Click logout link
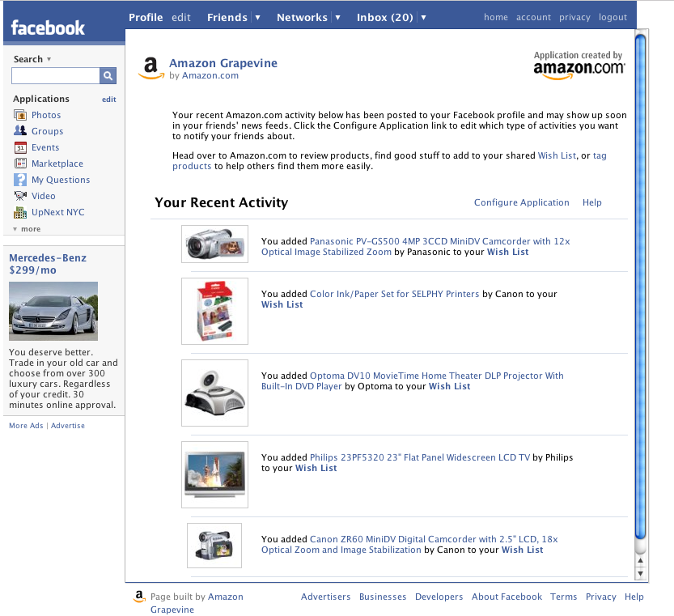Image resolution: width=674 pixels, height=616 pixels. click(613, 17)
